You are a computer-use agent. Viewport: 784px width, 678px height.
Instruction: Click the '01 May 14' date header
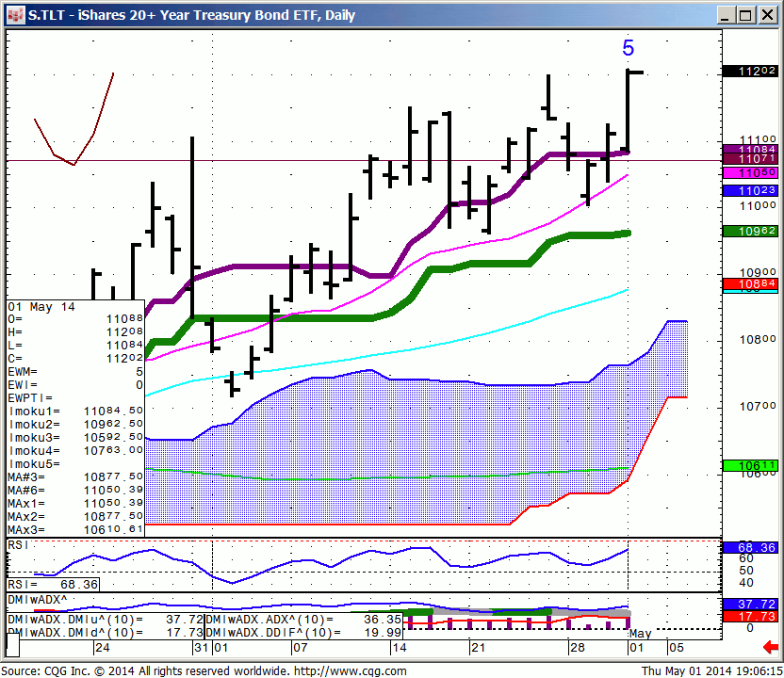click(x=41, y=307)
